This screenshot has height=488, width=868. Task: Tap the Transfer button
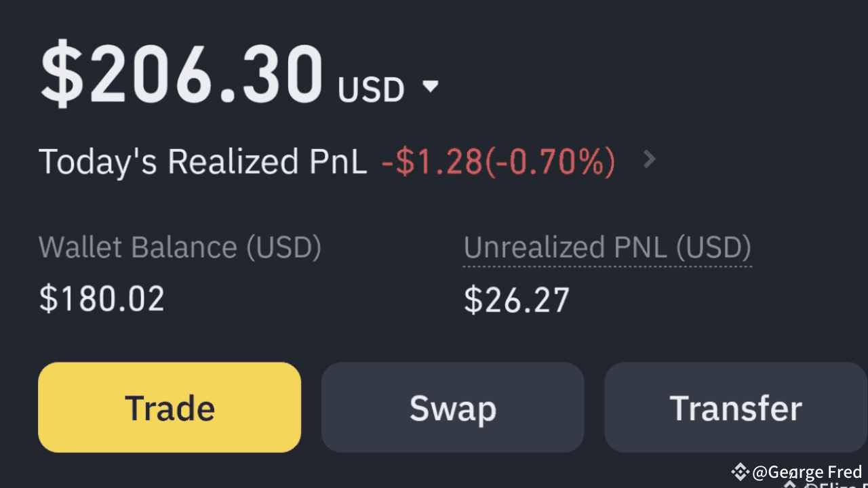click(x=736, y=407)
